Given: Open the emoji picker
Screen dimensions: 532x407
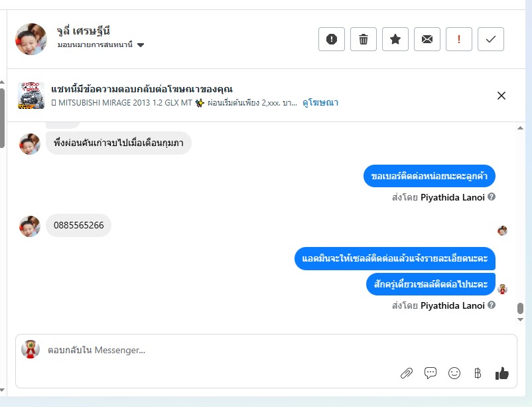Looking at the screenshot, I should pyautogui.click(x=454, y=373).
